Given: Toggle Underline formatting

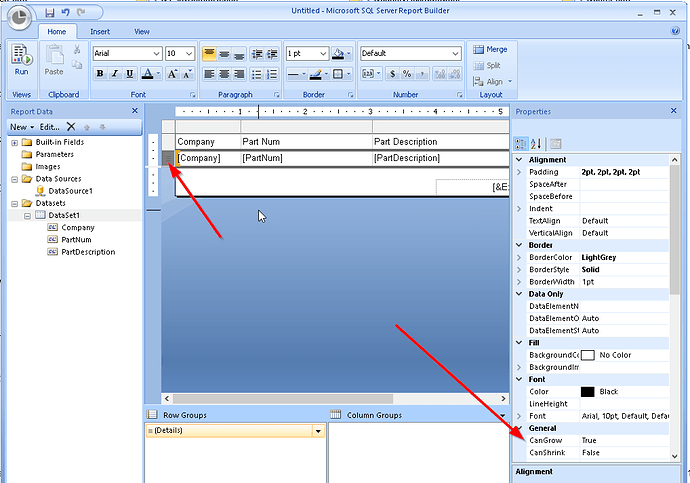Looking at the screenshot, I should tap(129, 73).
